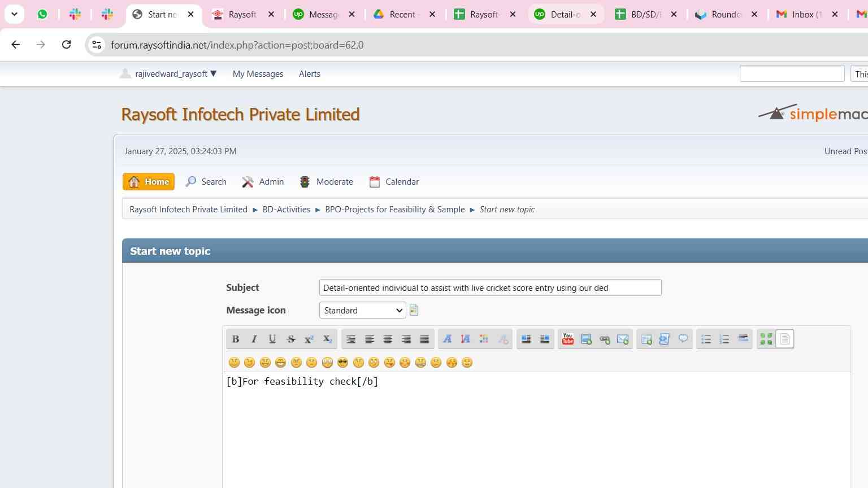This screenshot has width=868, height=488.
Task: Insert a bulleted list
Action: (706, 339)
